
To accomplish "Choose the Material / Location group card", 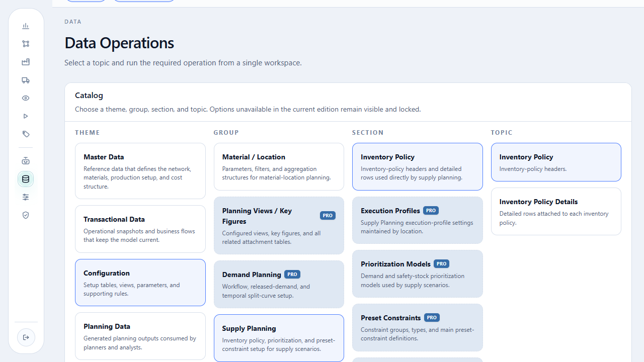I will coord(279,166).
